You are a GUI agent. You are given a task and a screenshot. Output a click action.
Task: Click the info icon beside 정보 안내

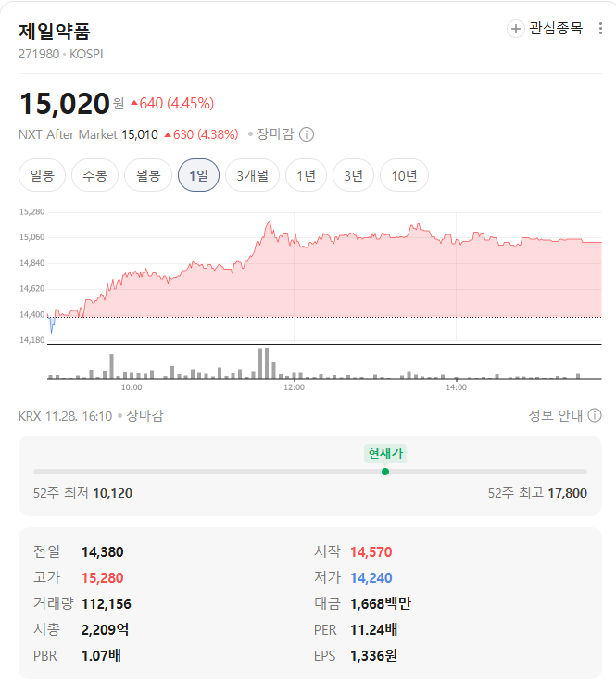pos(595,415)
